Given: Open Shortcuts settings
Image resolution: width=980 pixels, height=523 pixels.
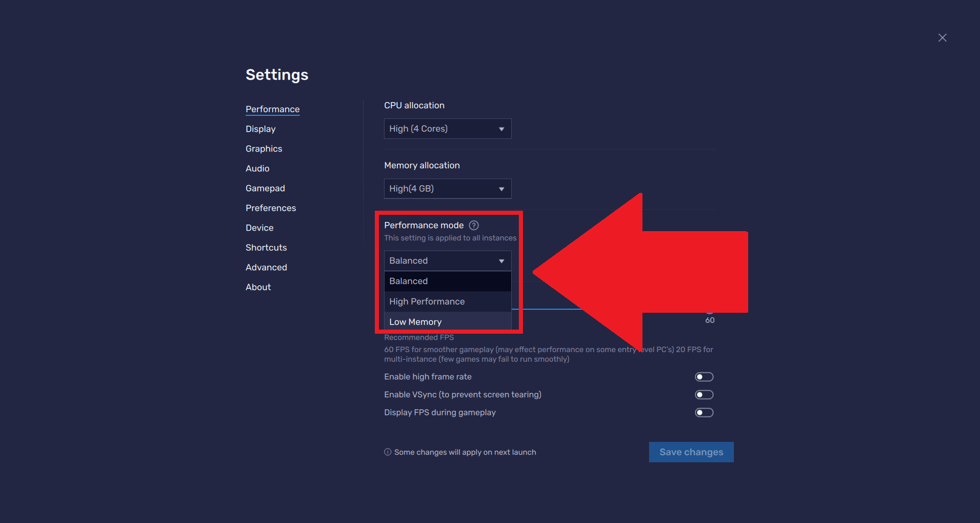Looking at the screenshot, I should pyautogui.click(x=266, y=247).
